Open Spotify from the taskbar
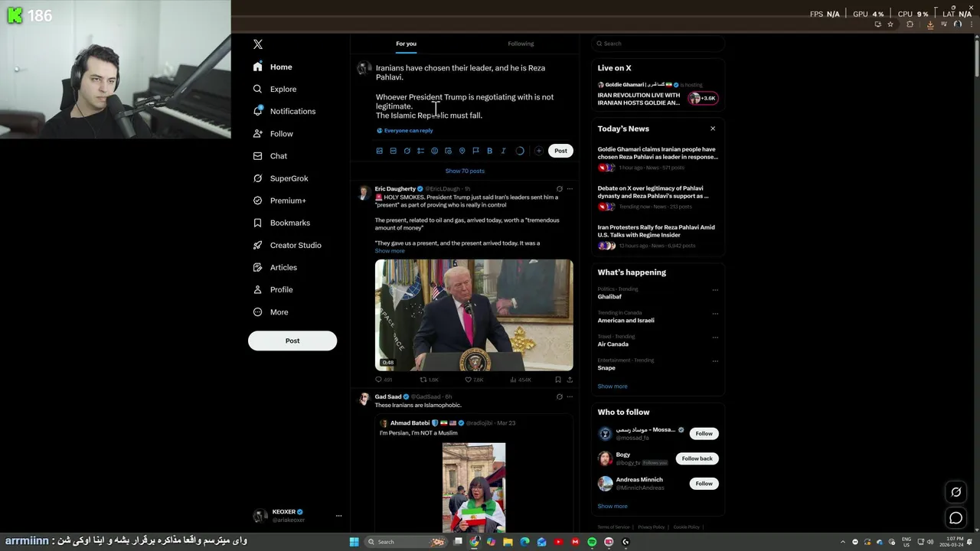Viewport: 980px width, 551px height. (592, 542)
